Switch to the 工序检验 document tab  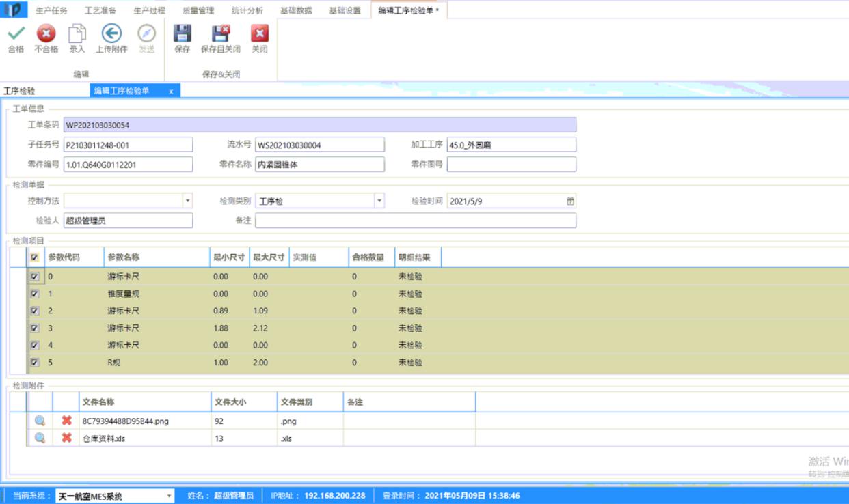pos(20,91)
